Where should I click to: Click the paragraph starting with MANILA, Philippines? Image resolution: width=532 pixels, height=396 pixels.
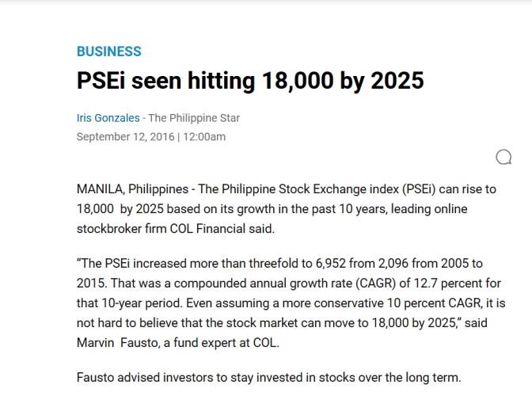coord(286,209)
